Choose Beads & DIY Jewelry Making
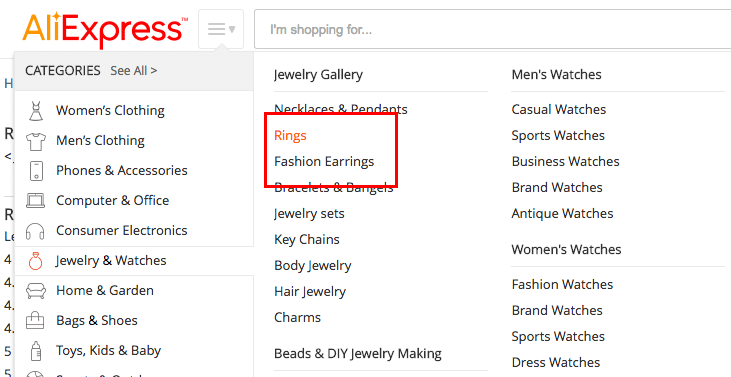This screenshot has height=377, width=731. coord(358,354)
